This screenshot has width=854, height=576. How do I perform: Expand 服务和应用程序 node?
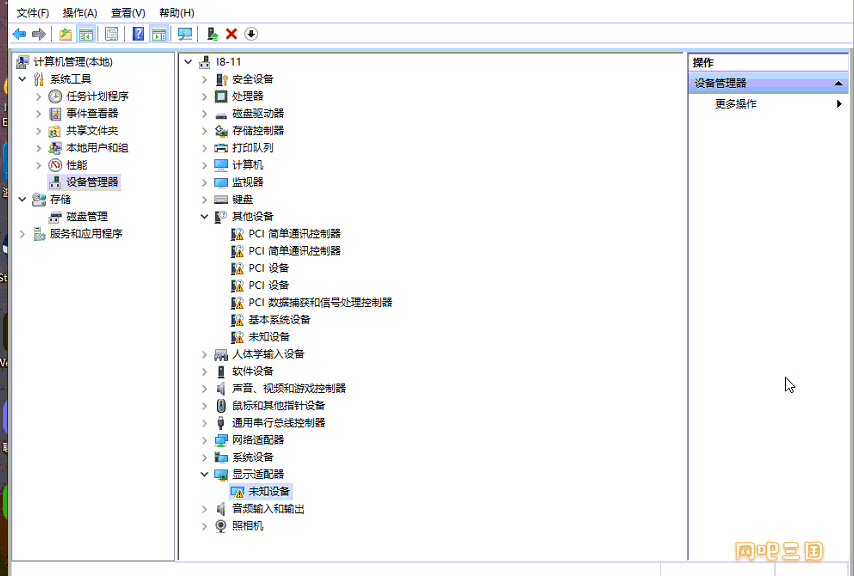(x=22, y=234)
